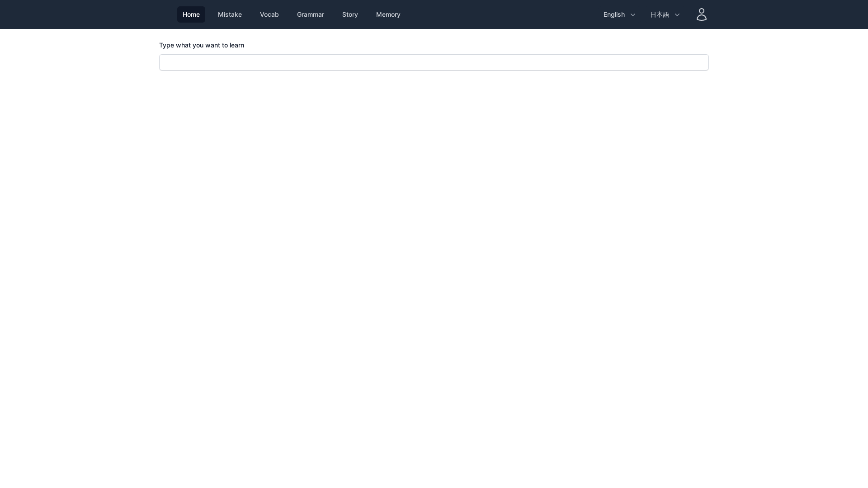Expand the 日本語 language dropdown

pyautogui.click(x=665, y=14)
